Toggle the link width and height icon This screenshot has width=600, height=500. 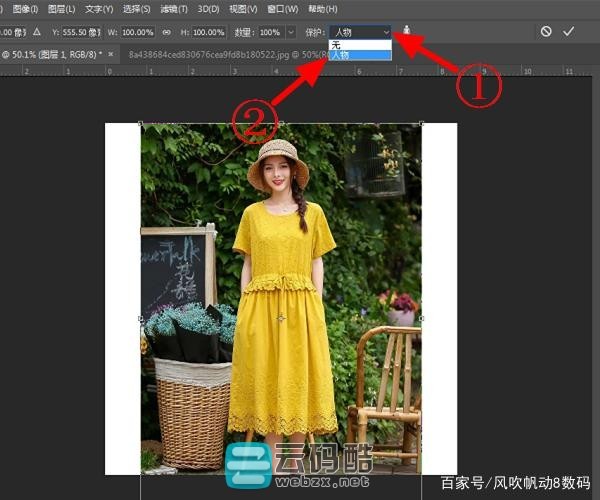(x=167, y=32)
